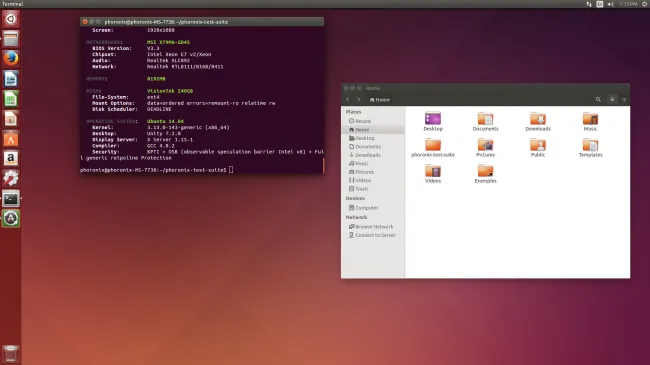Switch Files to list view
Image resolution: width=650 pixels, height=365 pixels.
pos(612,100)
